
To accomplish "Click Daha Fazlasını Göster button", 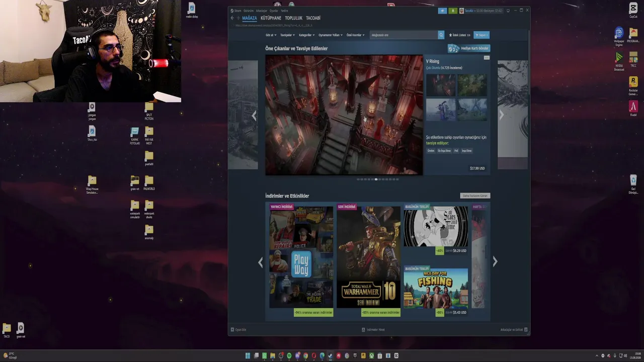I will pyautogui.click(x=475, y=196).
